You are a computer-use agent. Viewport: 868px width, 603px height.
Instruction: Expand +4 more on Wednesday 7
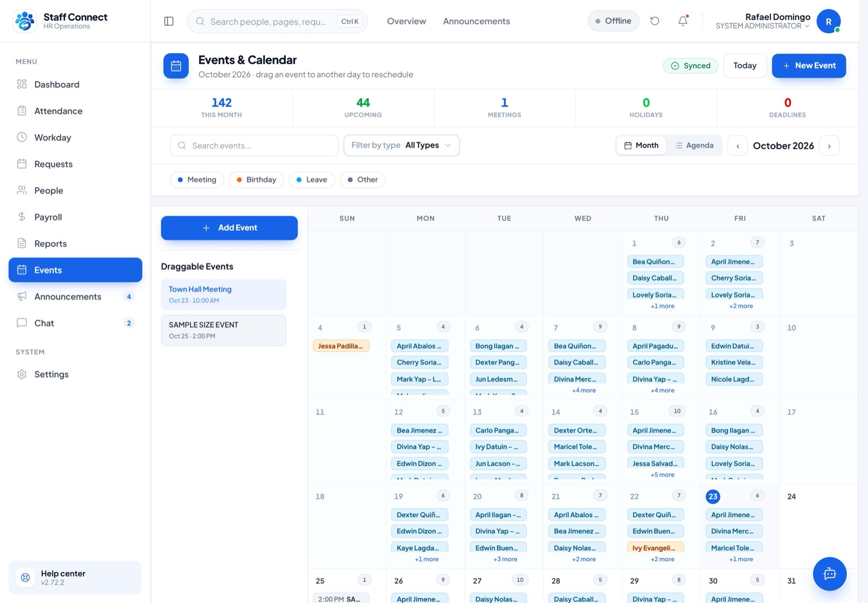(x=584, y=390)
